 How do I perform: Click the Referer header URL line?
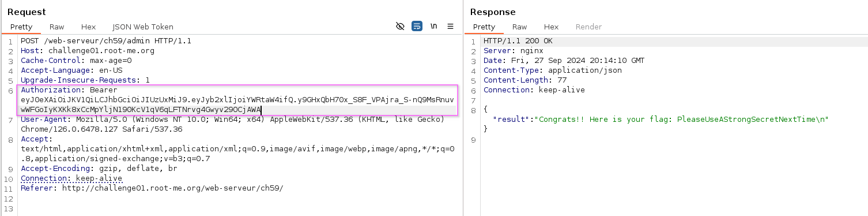point(152,188)
